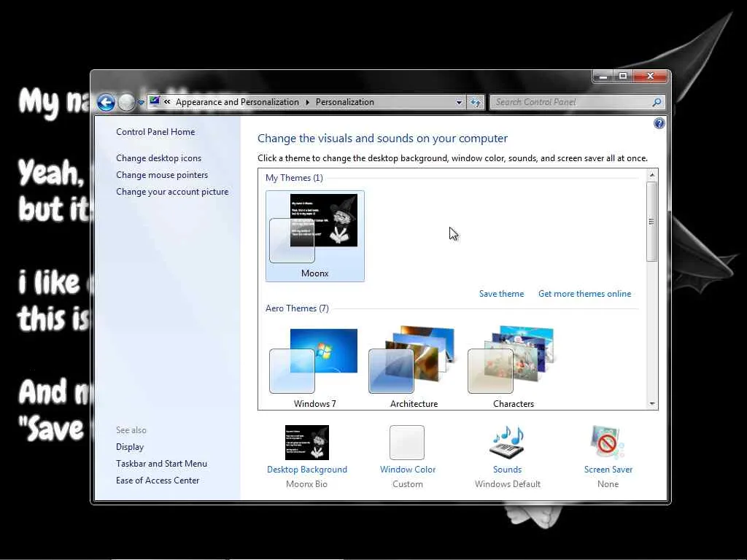
Task: Click the theme list scroll down arrow
Action: pyautogui.click(x=651, y=404)
